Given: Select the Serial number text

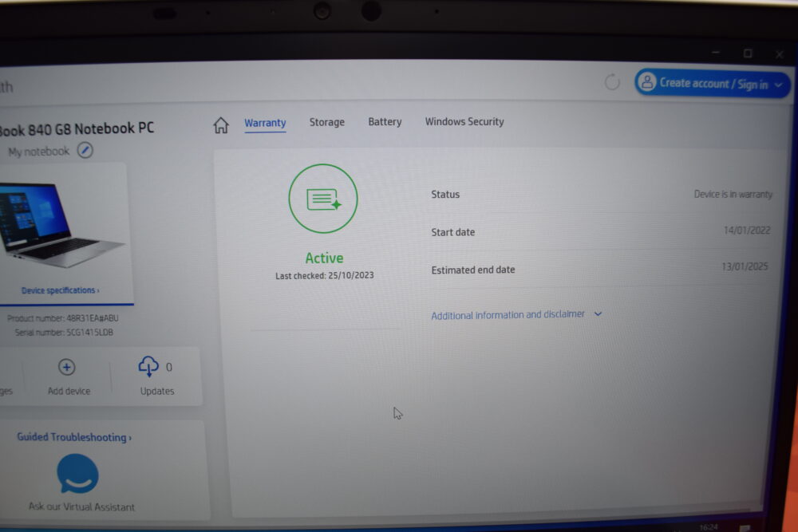Looking at the screenshot, I should [x=64, y=332].
